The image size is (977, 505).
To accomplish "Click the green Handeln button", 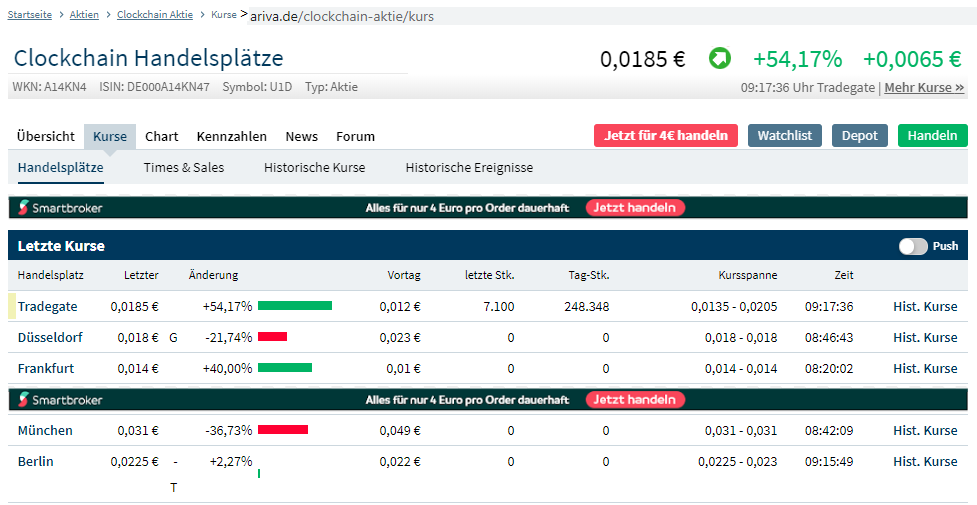I will [x=933, y=135].
